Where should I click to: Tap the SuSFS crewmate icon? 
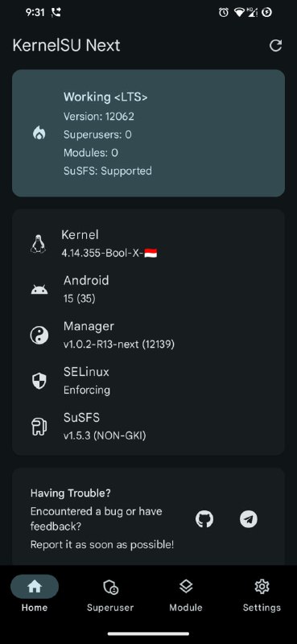(x=39, y=427)
